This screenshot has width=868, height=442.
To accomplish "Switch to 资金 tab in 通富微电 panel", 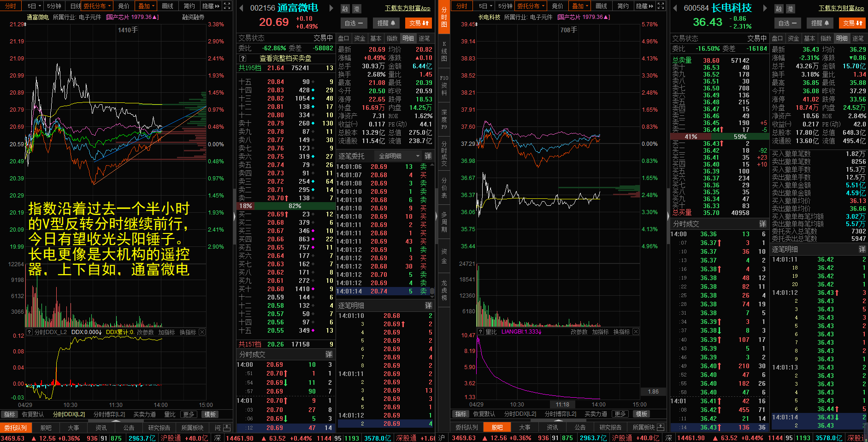I will [360, 38].
